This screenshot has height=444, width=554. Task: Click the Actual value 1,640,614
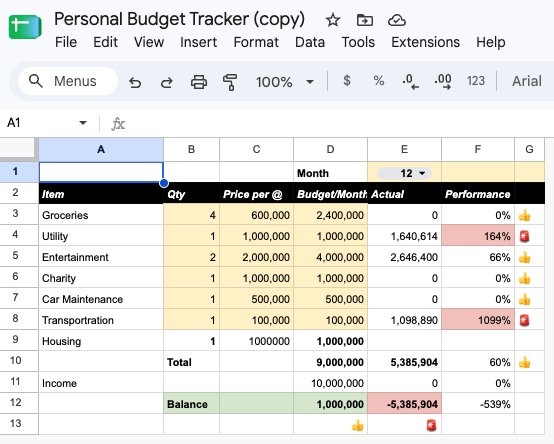[x=405, y=236]
